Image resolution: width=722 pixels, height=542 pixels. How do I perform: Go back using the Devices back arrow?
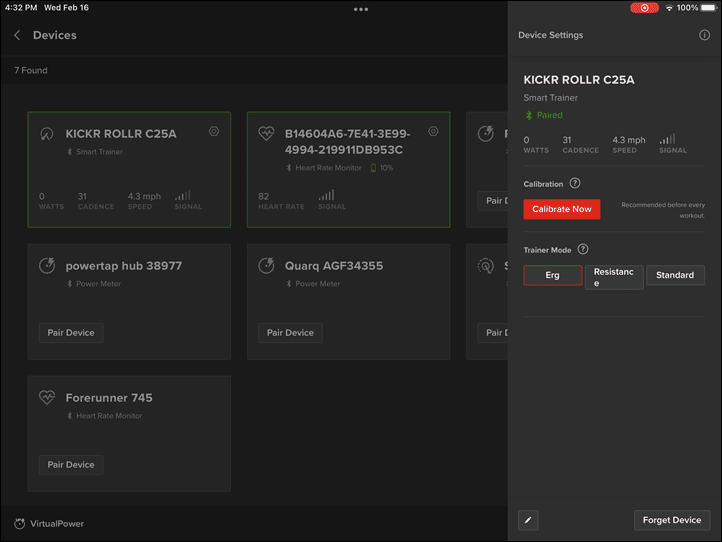[x=17, y=35]
